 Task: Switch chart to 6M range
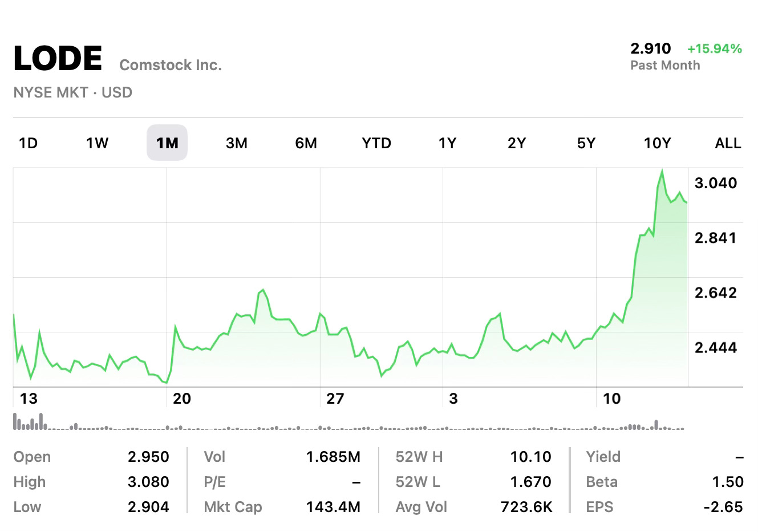(x=306, y=143)
